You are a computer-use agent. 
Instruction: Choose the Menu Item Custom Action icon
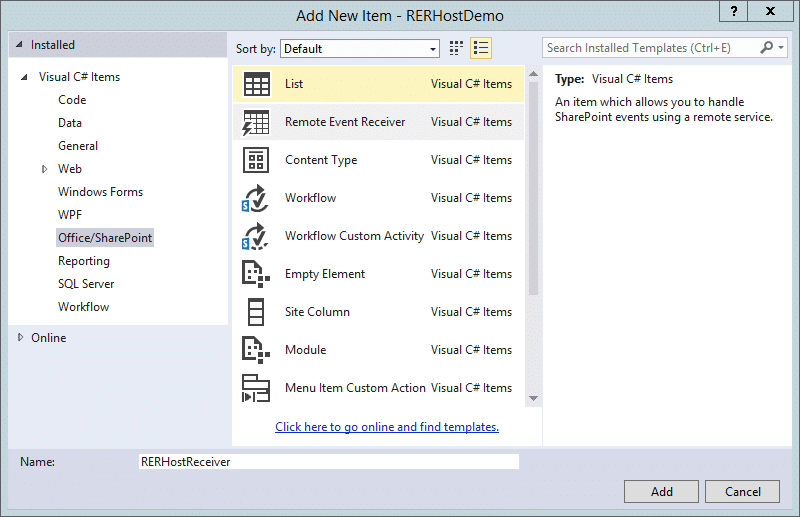(x=256, y=388)
